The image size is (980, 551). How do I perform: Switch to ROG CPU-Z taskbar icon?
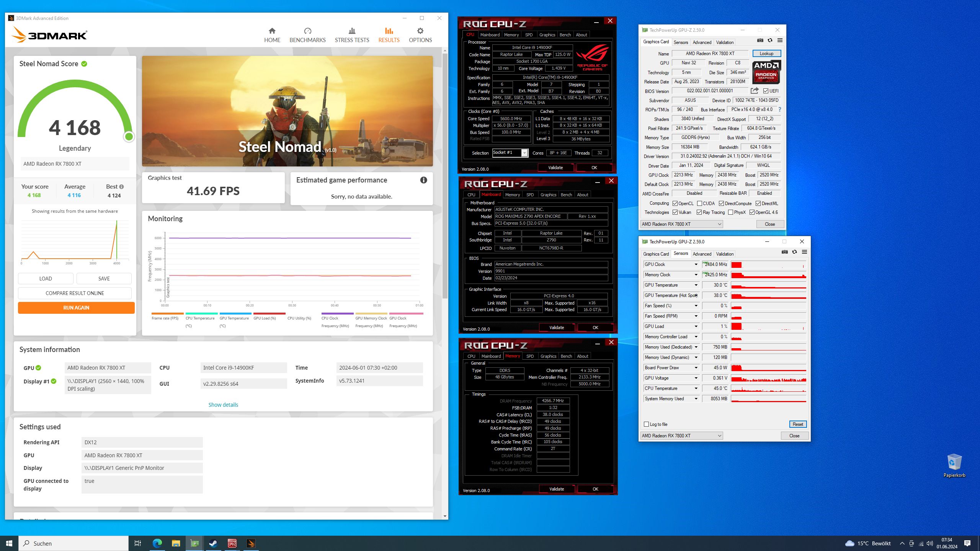point(232,543)
